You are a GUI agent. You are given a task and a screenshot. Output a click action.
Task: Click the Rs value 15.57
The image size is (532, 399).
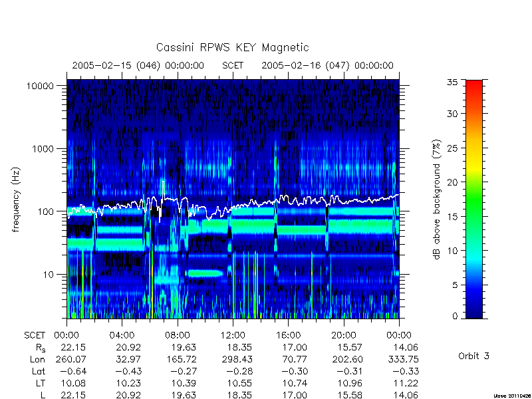(350, 347)
